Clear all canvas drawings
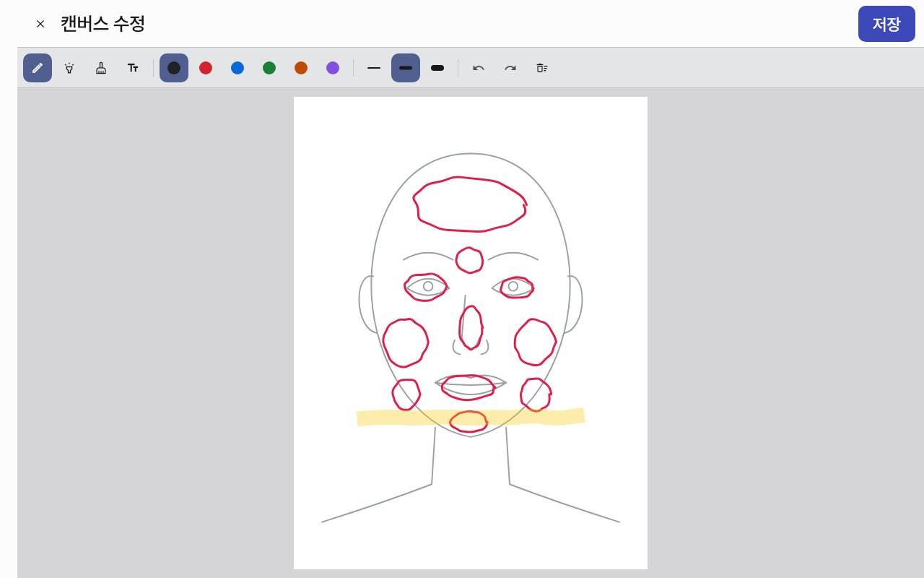This screenshot has height=578, width=924. [x=542, y=68]
